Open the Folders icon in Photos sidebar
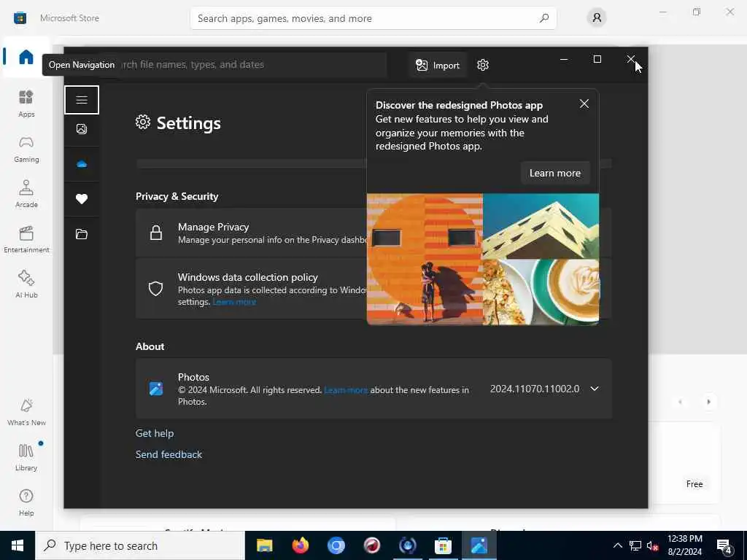Image resolution: width=747 pixels, height=560 pixels. tap(82, 234)
